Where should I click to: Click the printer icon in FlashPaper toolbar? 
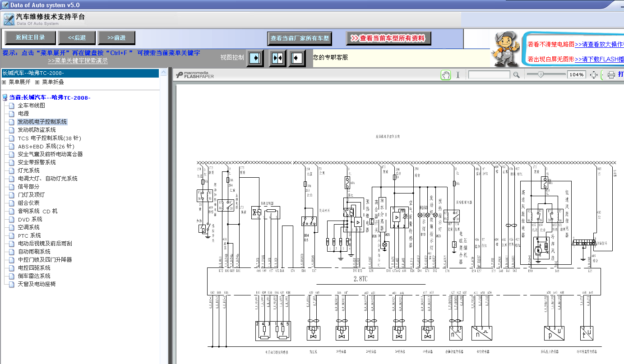click(611, 75)
